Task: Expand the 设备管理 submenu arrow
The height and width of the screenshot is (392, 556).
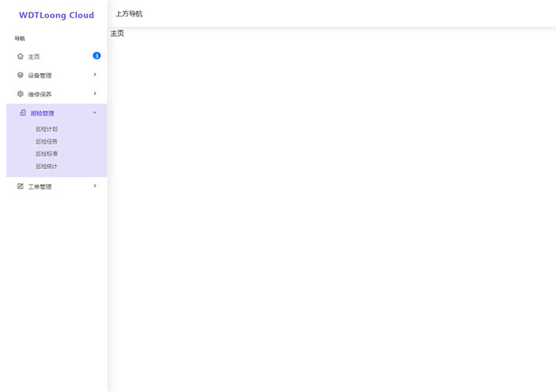Action: point(95,74)
